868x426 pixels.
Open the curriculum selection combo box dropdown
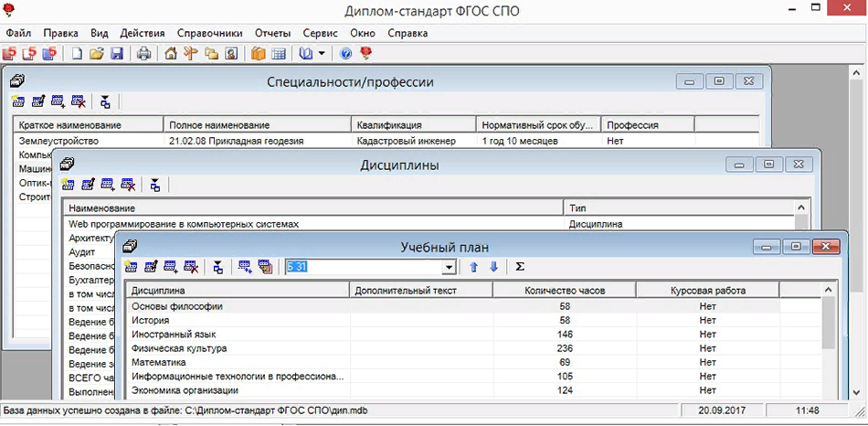point(449,267)
